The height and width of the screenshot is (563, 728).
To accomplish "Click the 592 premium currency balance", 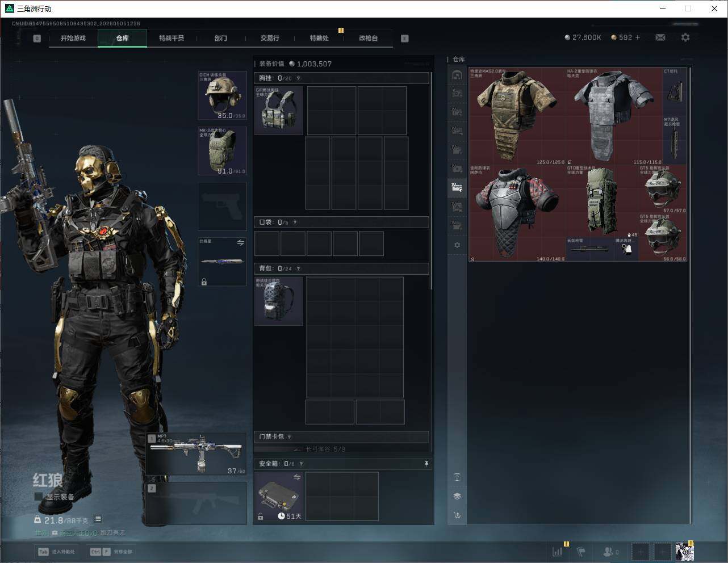I will pos(621,37).
